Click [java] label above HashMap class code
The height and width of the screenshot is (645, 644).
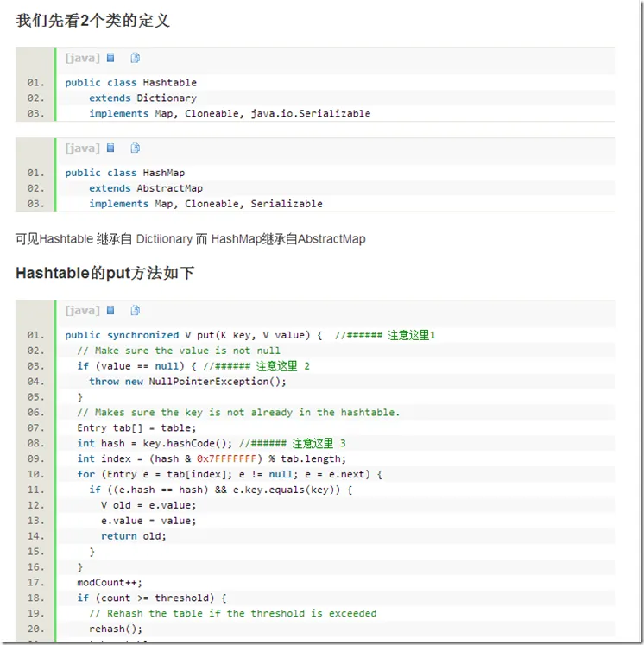pos(82,149)
